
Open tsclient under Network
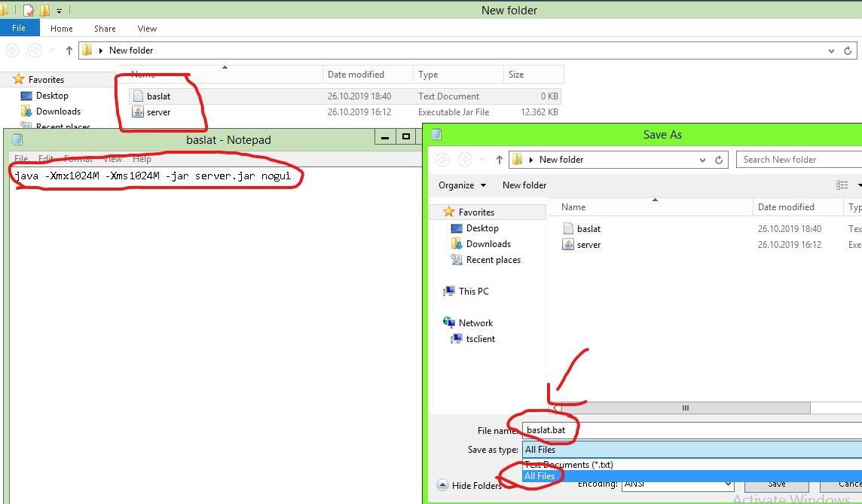(x=480, y=339)
